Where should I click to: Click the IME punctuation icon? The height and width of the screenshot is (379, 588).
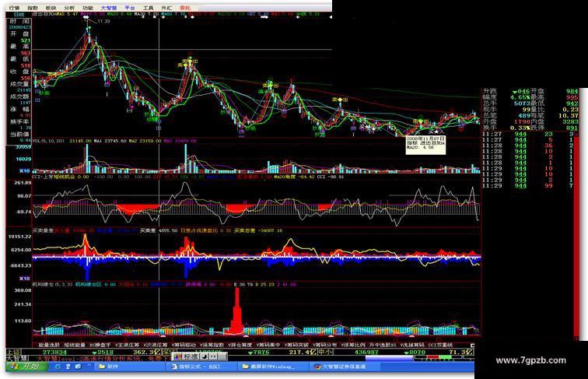(213, 356)
